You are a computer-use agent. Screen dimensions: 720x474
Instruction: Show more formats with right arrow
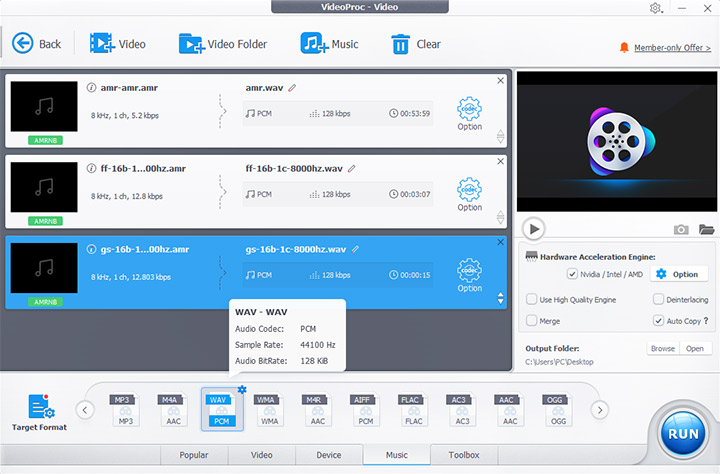[x=599, y=410]
